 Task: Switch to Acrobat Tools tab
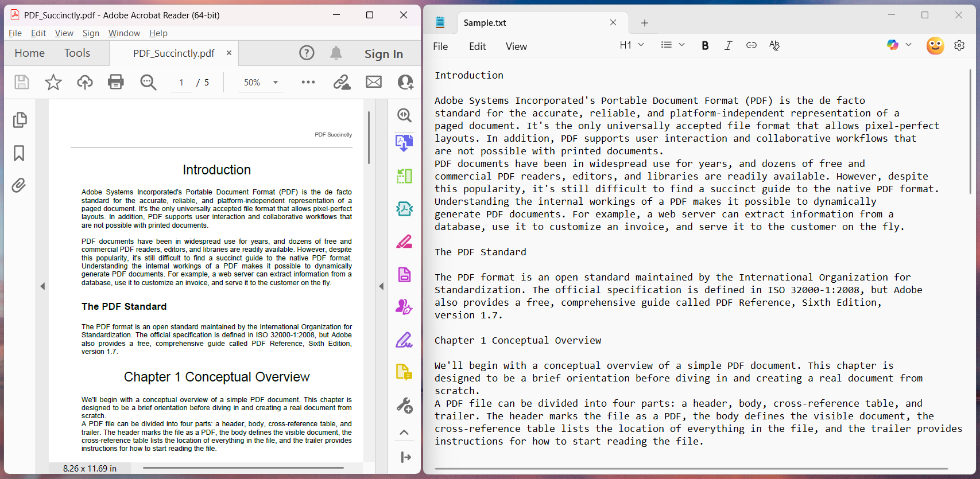point(77,53)
